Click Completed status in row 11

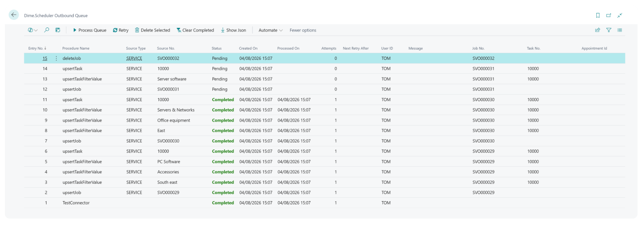pos(223,100)
